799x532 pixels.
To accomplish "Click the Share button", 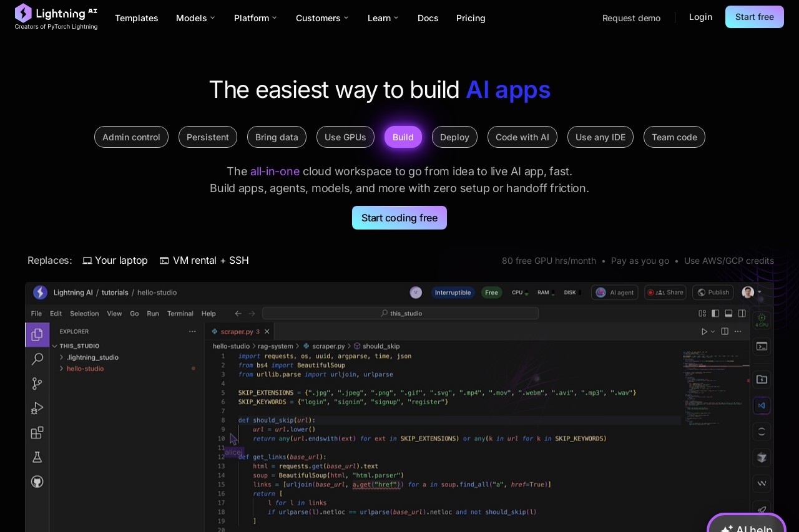I will tap(665, 292).
